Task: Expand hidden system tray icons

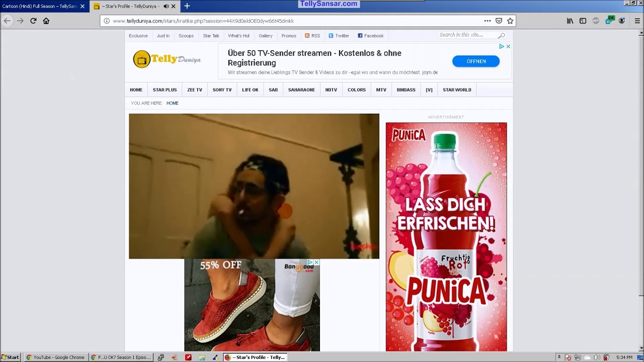Action: coord(559,357)
